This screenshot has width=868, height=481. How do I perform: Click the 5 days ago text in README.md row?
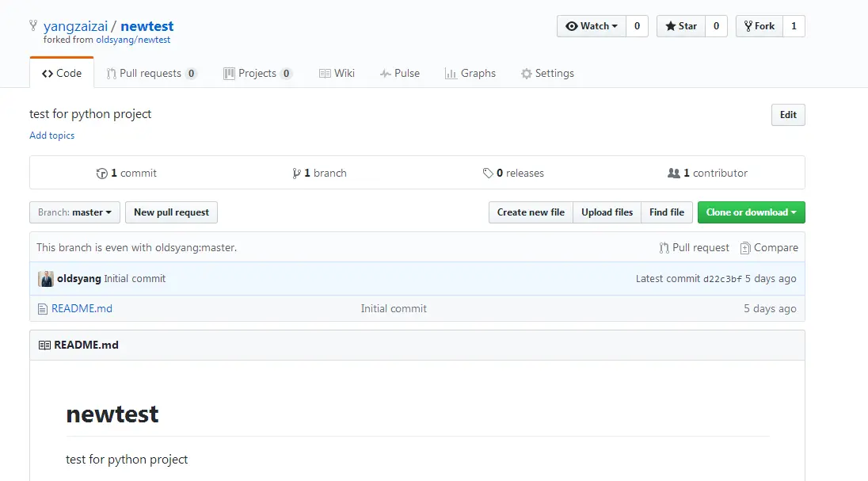(x=770, y=309)
